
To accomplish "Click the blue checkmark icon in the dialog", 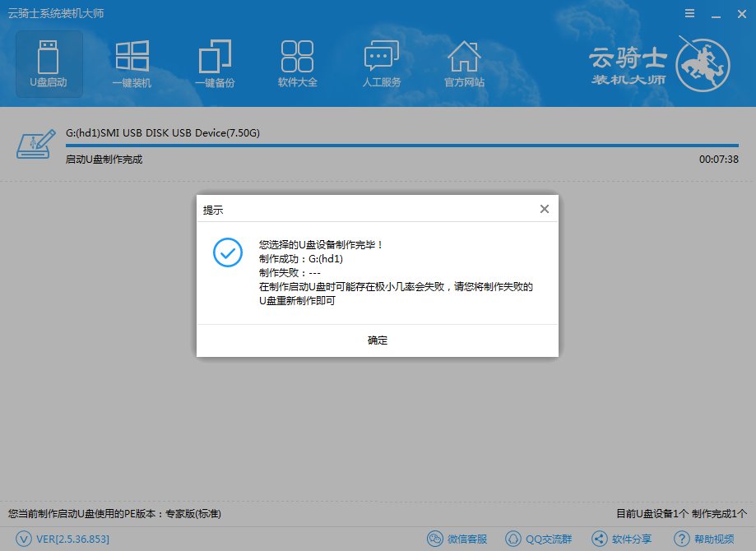I will point(228,252).
